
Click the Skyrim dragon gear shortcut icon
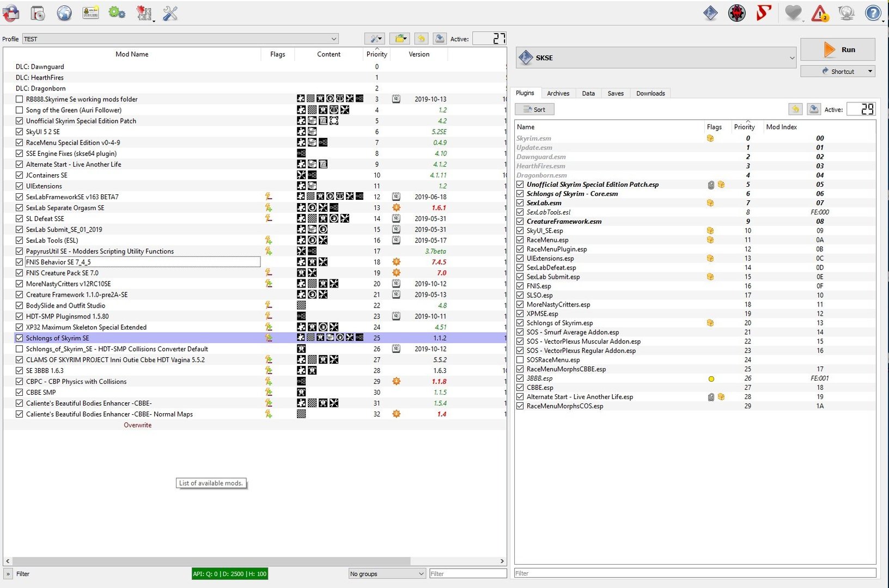(737, 13)
